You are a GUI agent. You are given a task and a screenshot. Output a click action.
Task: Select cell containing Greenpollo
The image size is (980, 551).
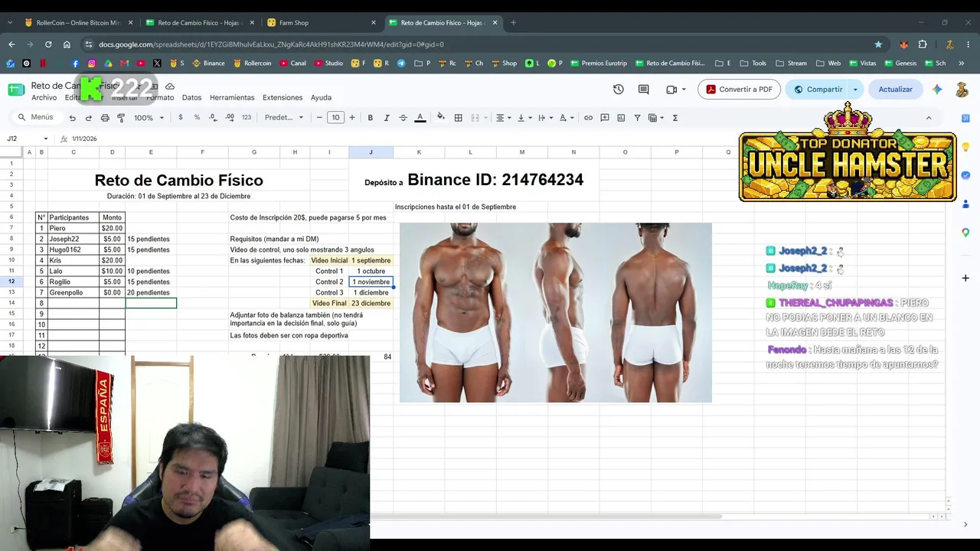coord(73,292)
